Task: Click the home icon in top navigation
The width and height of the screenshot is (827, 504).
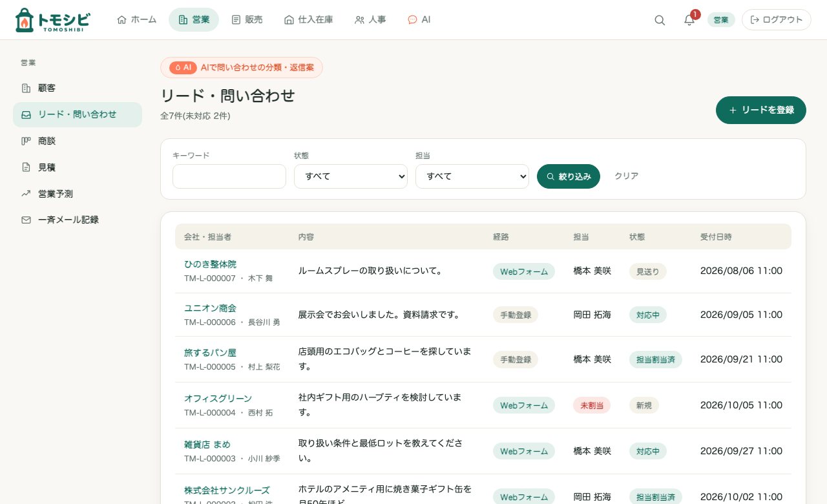Action: pos(121,20)
